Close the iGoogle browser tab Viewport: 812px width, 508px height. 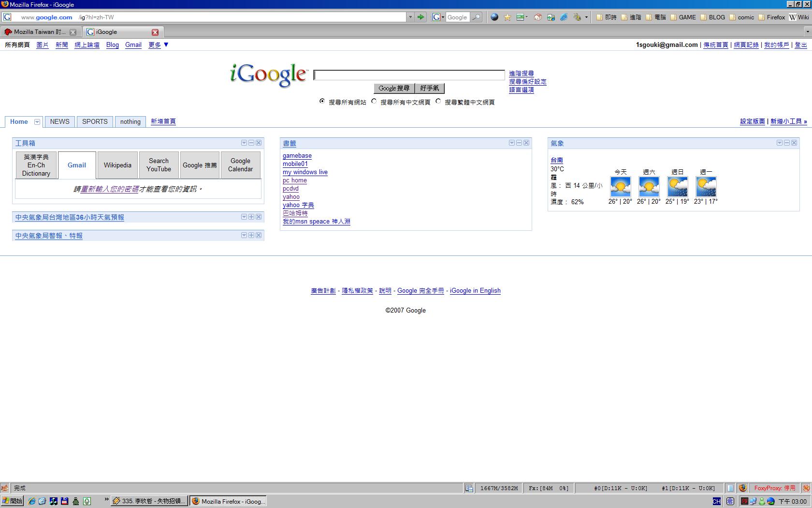tap(155, 32)
